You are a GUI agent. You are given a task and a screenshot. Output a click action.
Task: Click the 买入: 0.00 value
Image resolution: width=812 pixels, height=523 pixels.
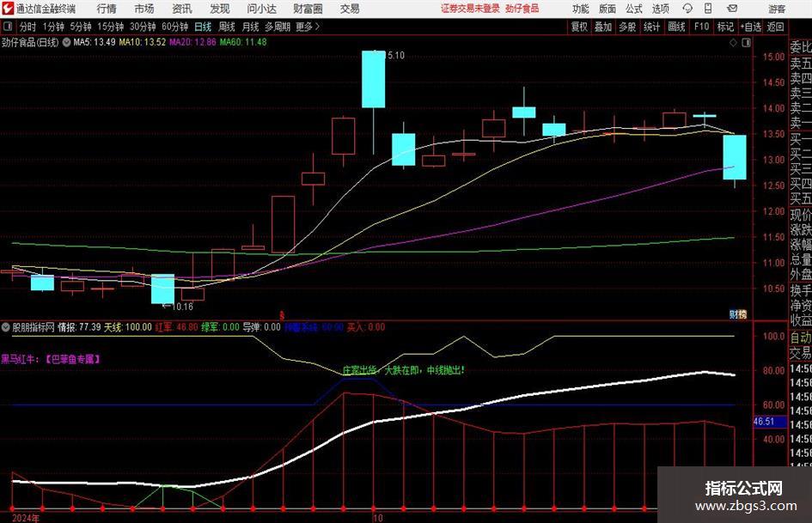tap(366, 327)
